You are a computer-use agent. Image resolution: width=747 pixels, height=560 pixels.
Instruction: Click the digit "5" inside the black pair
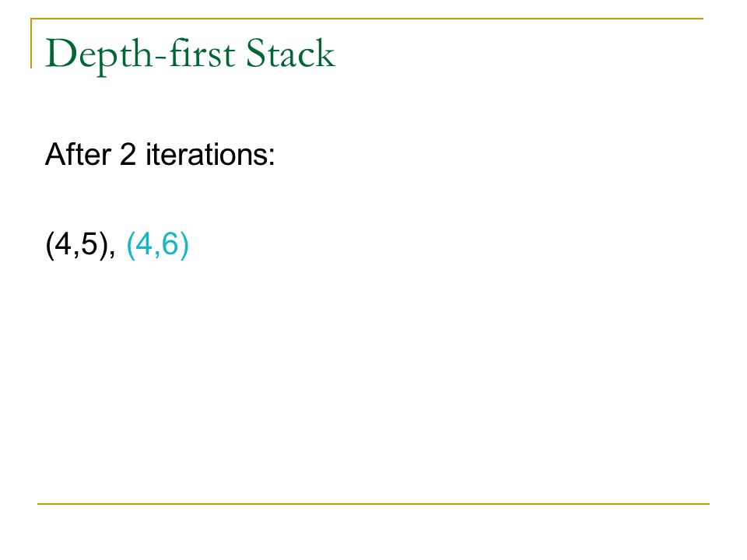pos(89,243)
